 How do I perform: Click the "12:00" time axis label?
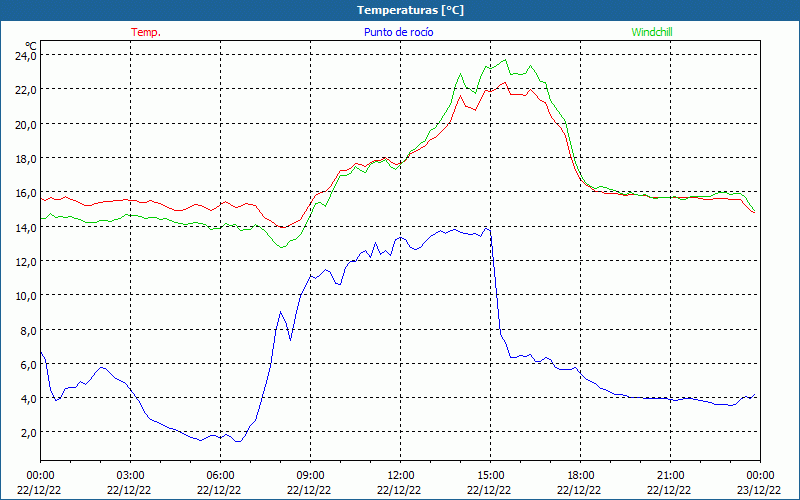[x=401, y=476]
